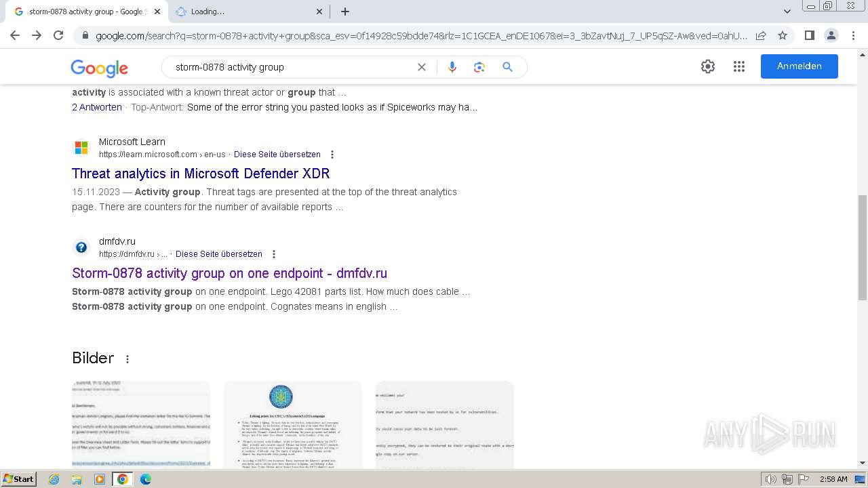Image resolution: width=868 pixels, height=488 pixels.
Task: Open the Google apps grid
Action: pos(739,66)
